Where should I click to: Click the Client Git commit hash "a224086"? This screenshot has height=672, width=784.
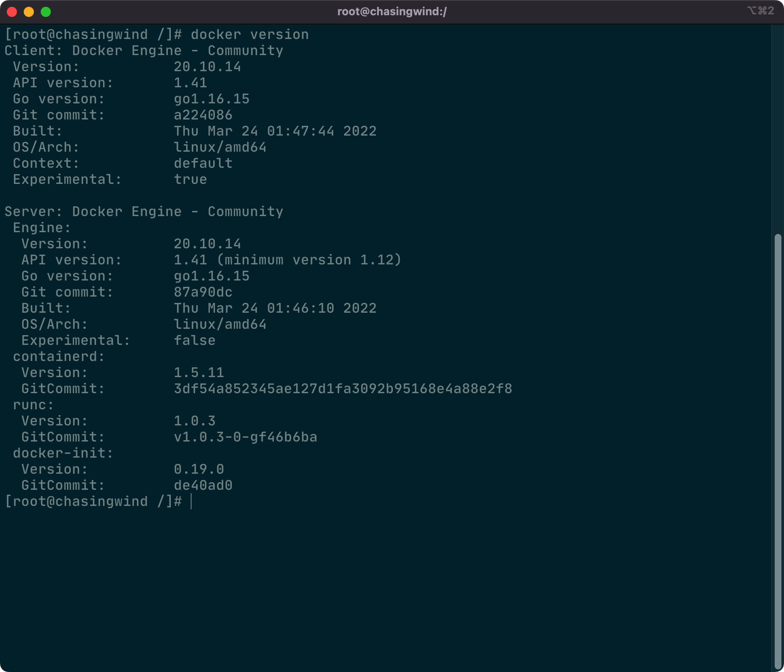[x=203, y=115]
